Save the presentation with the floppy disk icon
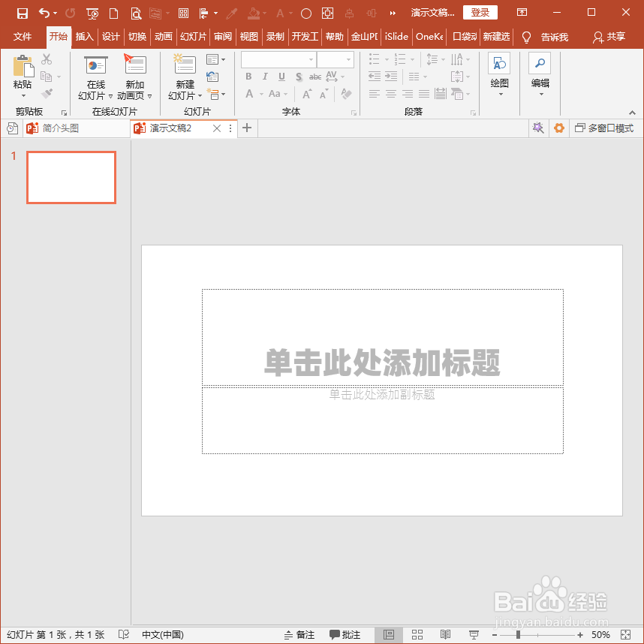Viewport: 644px width, 644px height. coord(23,14)
